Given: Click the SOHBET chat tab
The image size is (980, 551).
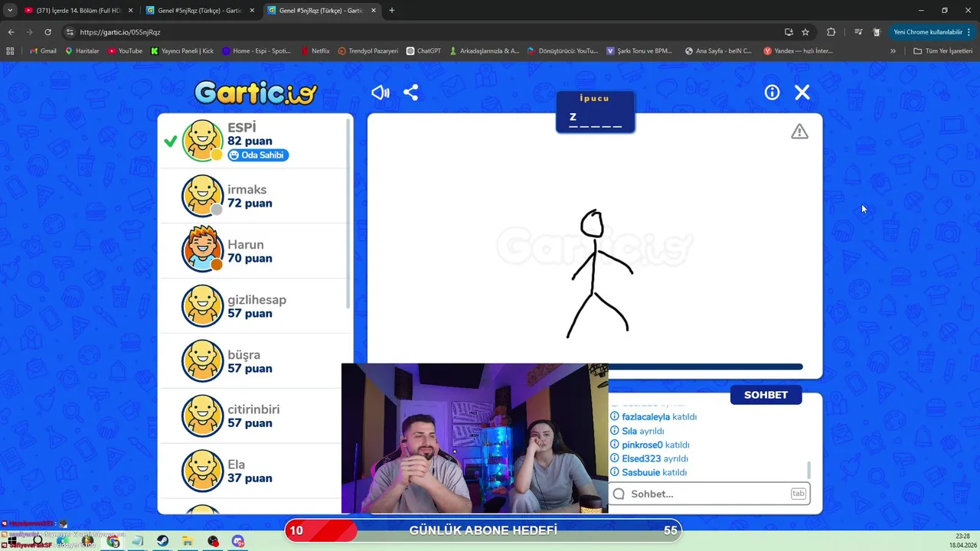Looking at the screenshot, I should [766, 395].
